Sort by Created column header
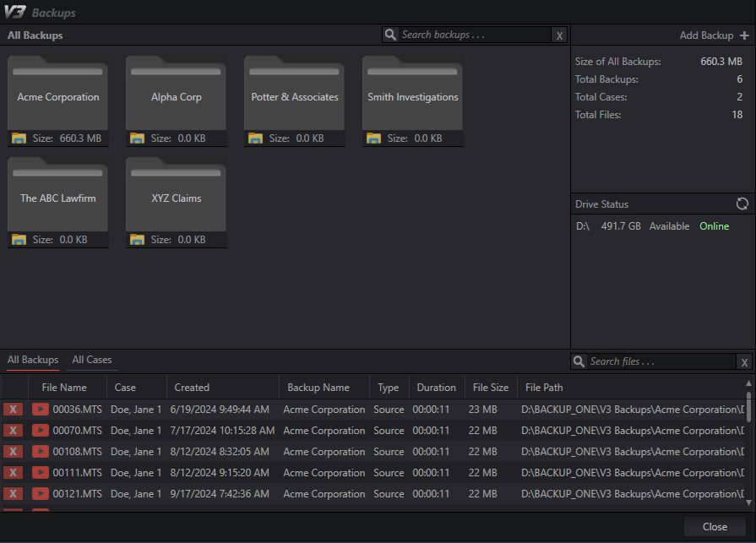This screenshot has height=543, width=756. 223,388
